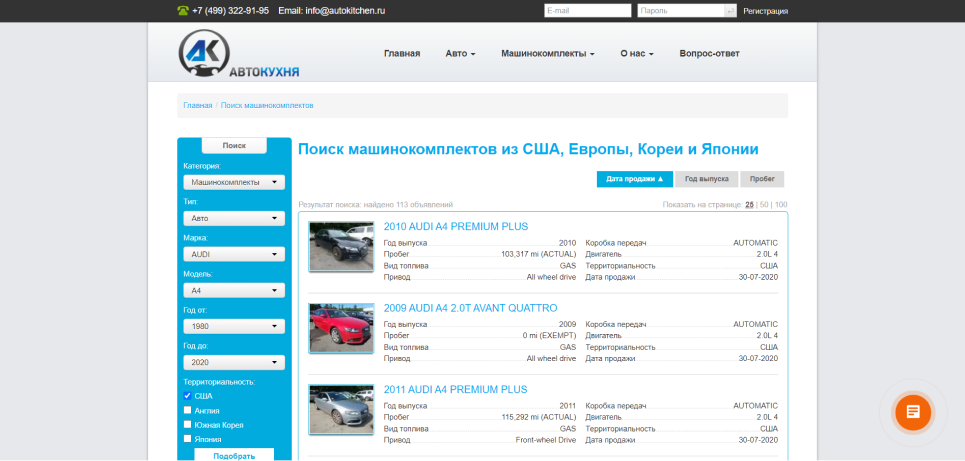Click the mileage value 115,292 mi (ACTUAL)
This screenshot has height=461, width=965.
(x=539, y=417)
